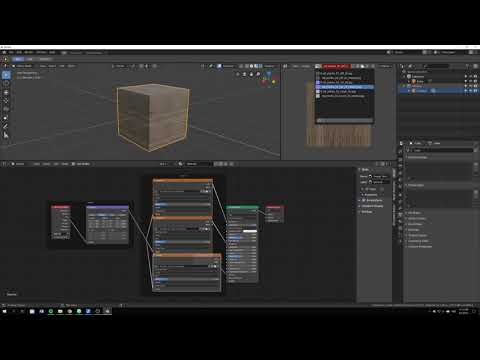Open the Add menu in the shader editor header
The width and height of the screenshot is (480, 360).
coord(56,164)
